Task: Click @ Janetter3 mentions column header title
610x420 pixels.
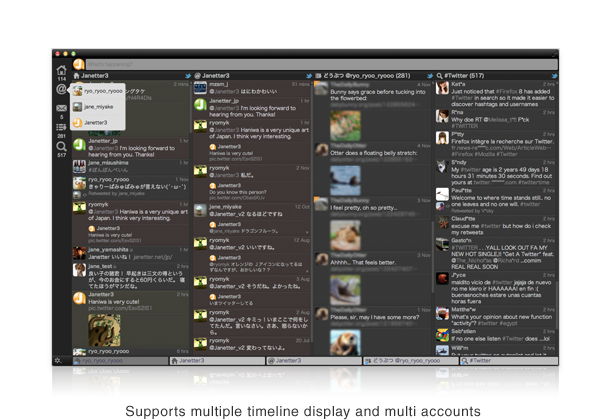Action: click(216, 76)
